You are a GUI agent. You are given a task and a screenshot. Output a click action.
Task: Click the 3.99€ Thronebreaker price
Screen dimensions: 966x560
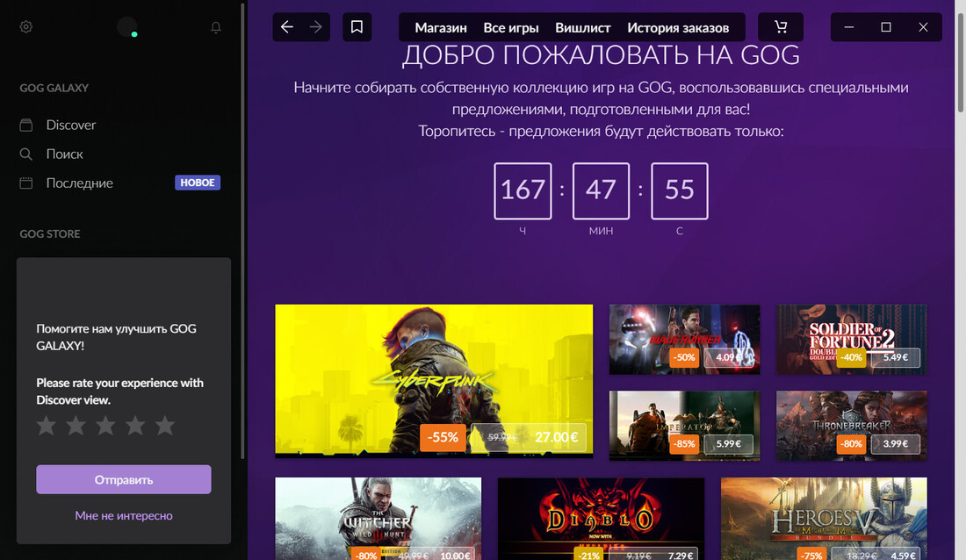pos(895,443)
